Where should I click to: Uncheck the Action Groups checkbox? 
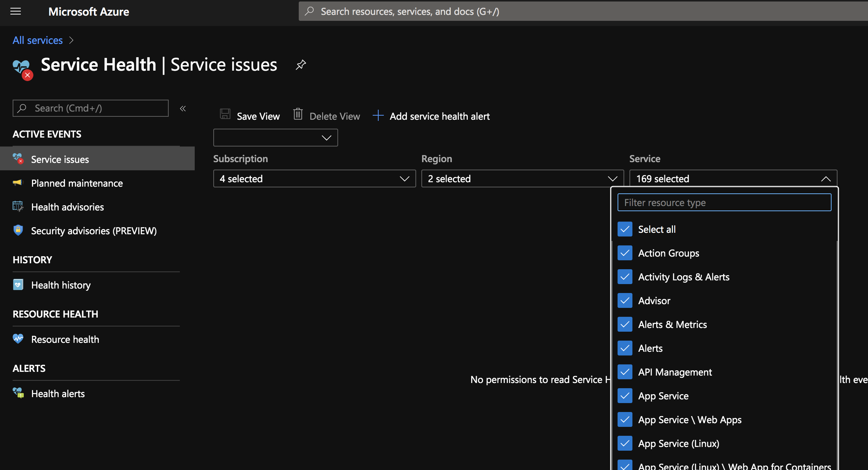click(x=625, y=253)
